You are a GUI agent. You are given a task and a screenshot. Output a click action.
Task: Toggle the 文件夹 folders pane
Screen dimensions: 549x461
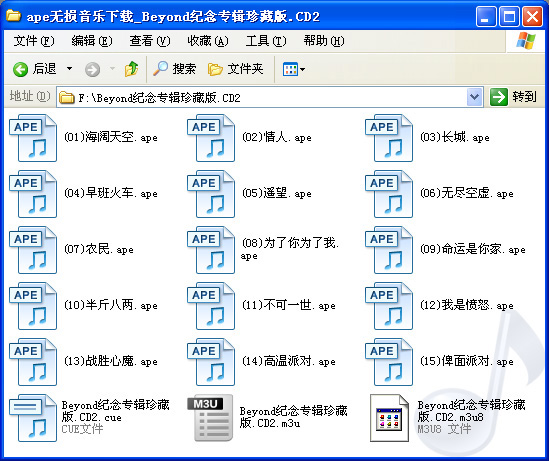[235, 69]
